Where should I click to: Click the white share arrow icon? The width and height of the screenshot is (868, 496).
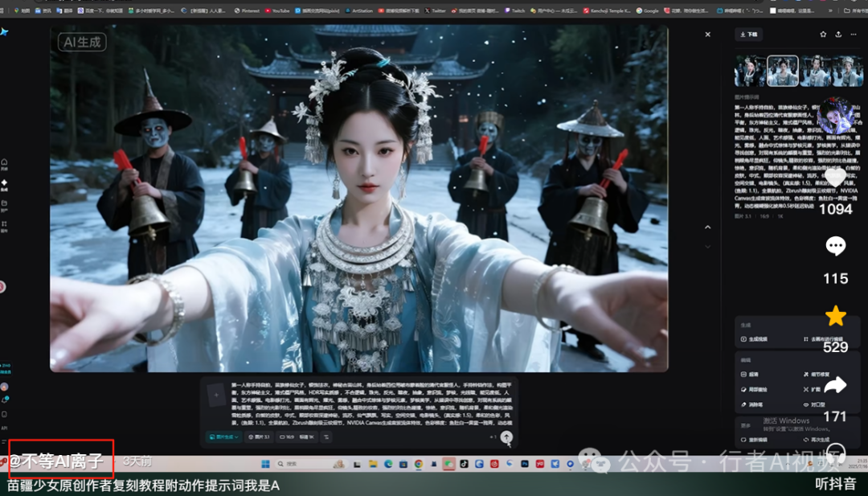pyautogui.click(x=836, y=386)
